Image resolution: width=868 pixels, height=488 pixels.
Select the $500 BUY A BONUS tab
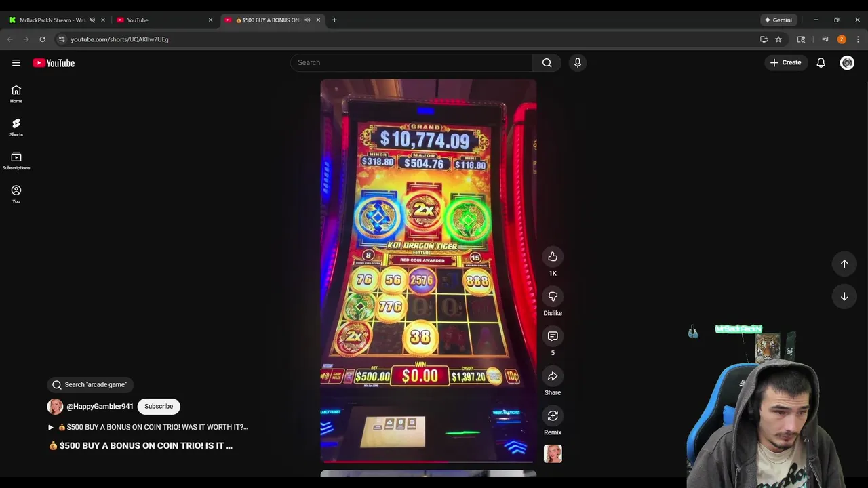coord(267,20)
